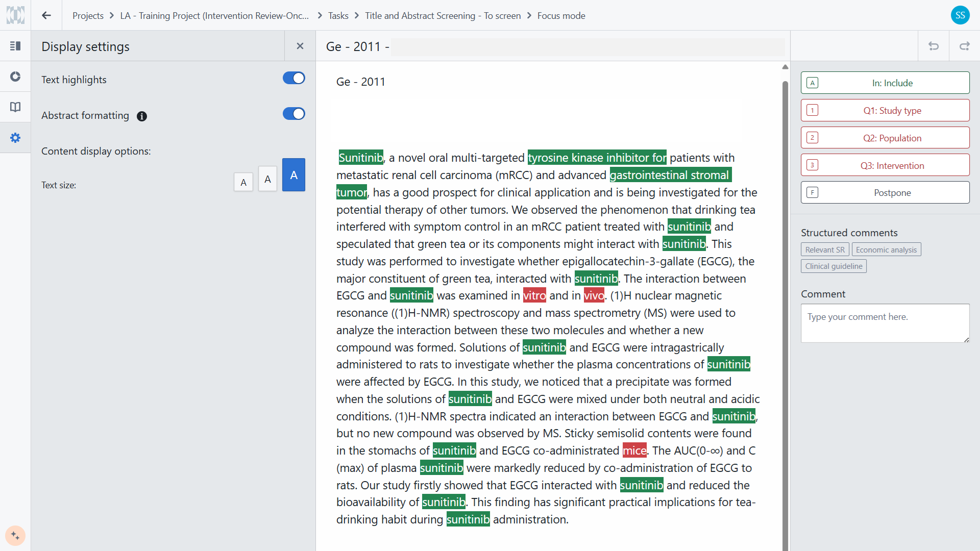
Task: Disable Abstract formatting toggle
Action: (293, 114)
